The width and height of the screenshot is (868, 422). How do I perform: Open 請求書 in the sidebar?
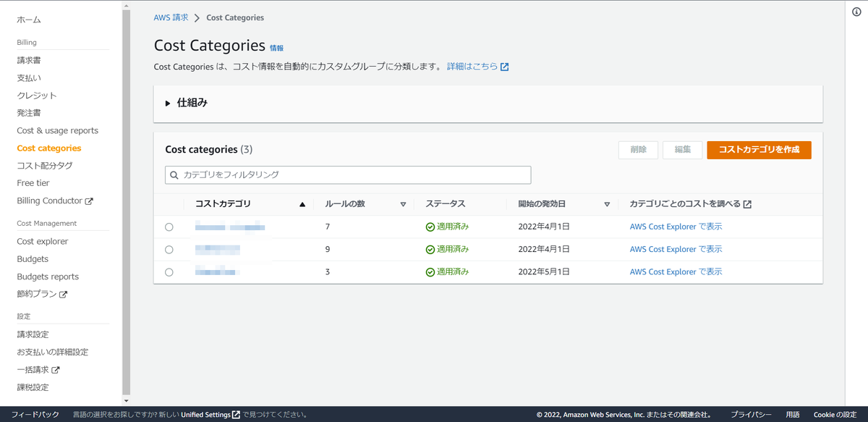coord(29,60)
